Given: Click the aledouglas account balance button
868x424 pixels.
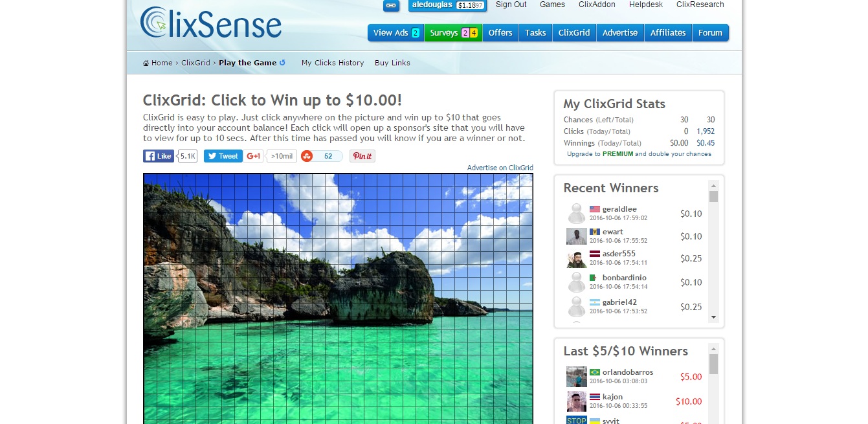Looking at the screenshot, I should [x=447, y=5].
